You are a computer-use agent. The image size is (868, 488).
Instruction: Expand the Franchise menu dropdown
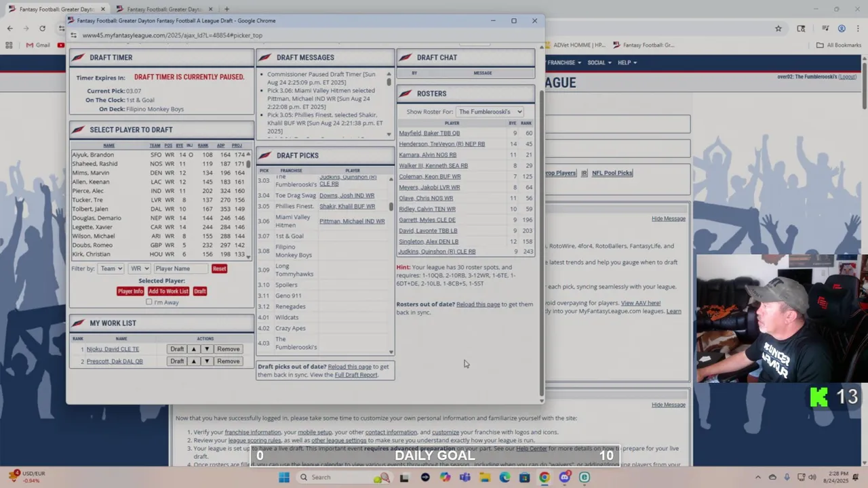564,62
